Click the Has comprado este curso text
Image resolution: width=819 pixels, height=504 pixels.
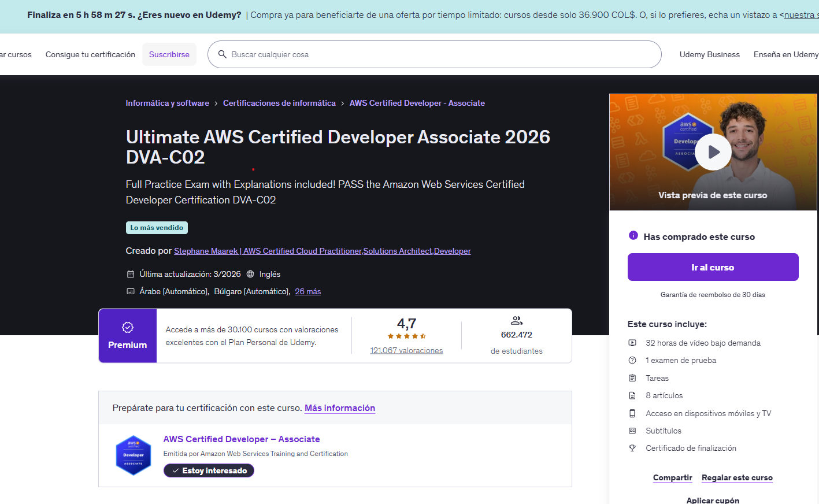click(x=699, y=236)
